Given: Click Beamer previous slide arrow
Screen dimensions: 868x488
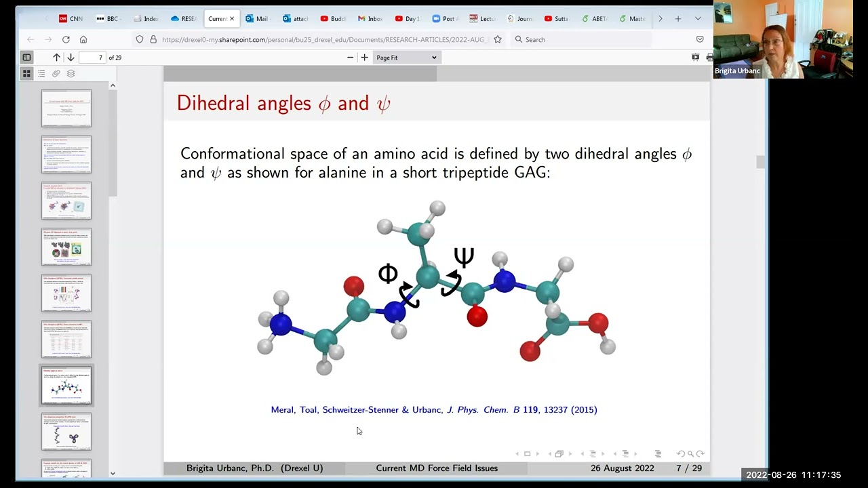Looking at the screenshot, I should (x=518, y=453).
